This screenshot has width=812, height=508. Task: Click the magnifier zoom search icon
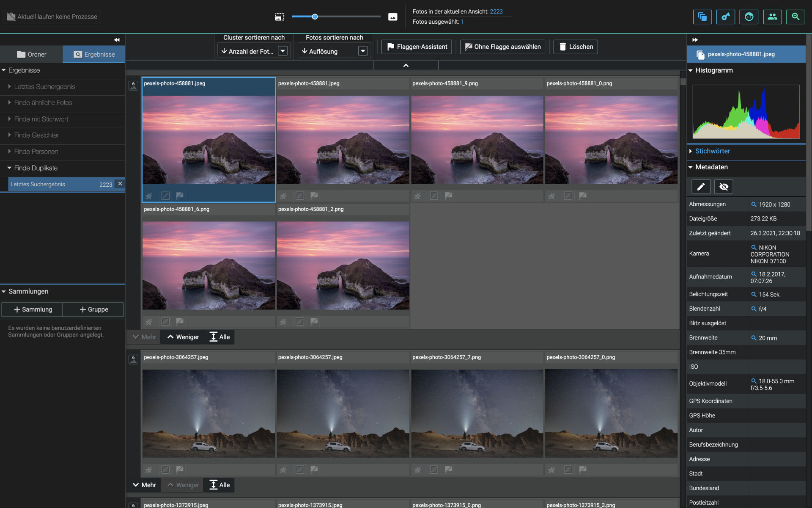(x=796, y=17)
